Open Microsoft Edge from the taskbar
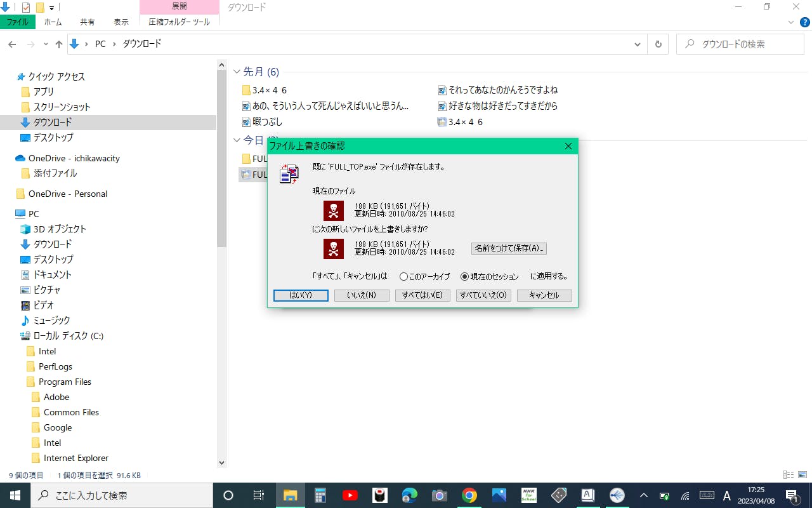 click(409, 495)
